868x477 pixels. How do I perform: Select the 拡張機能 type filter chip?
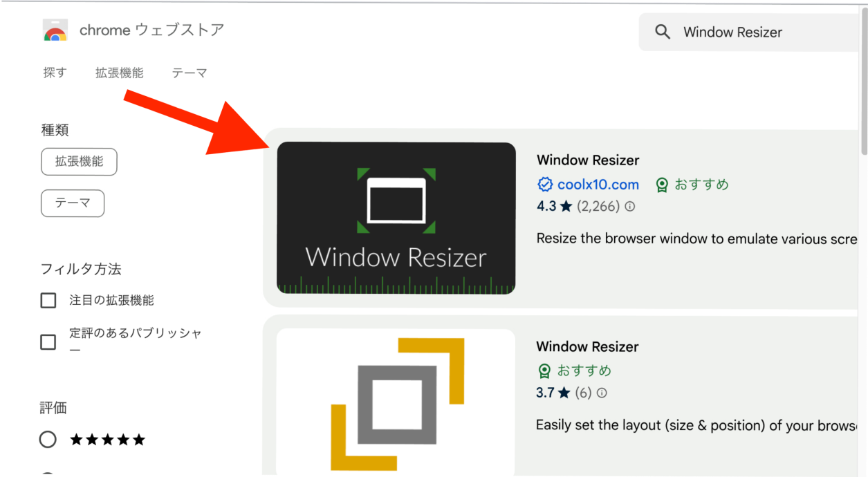tap(80, 162)
